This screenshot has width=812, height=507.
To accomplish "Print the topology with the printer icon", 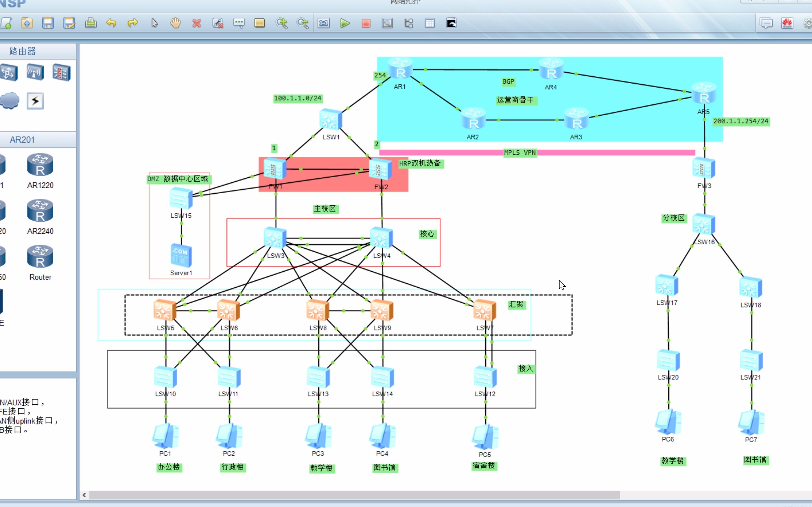I will point(91,23).
